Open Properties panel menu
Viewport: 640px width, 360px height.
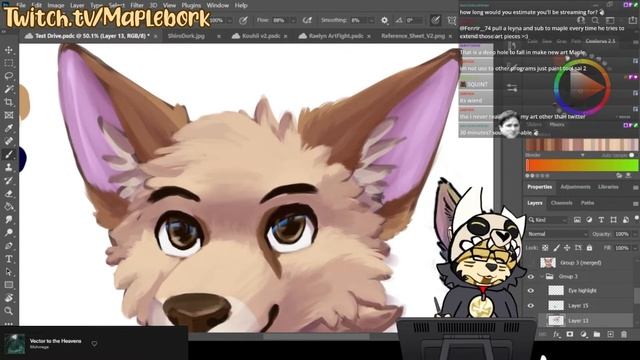coord(636,187)
